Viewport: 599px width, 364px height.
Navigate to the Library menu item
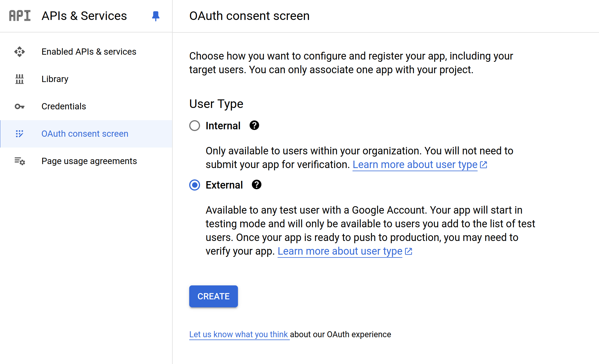(55, 78)
